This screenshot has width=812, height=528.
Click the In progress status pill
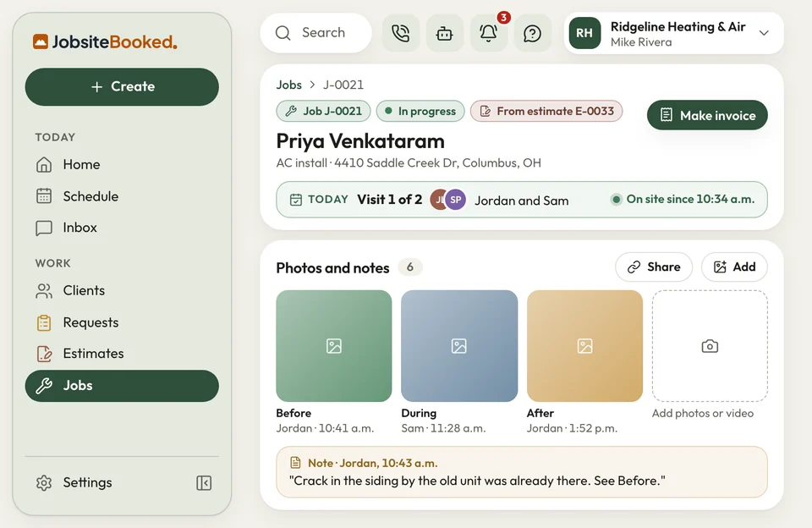click(420, 111)
